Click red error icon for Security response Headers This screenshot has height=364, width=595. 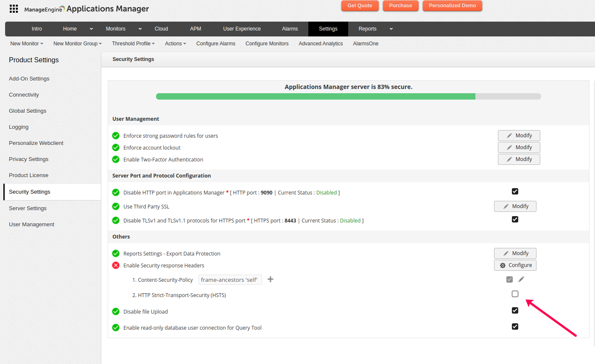point(116,265)
